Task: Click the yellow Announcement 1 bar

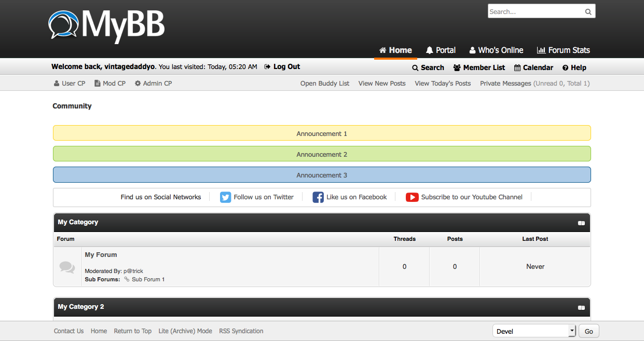Action: 322,133
